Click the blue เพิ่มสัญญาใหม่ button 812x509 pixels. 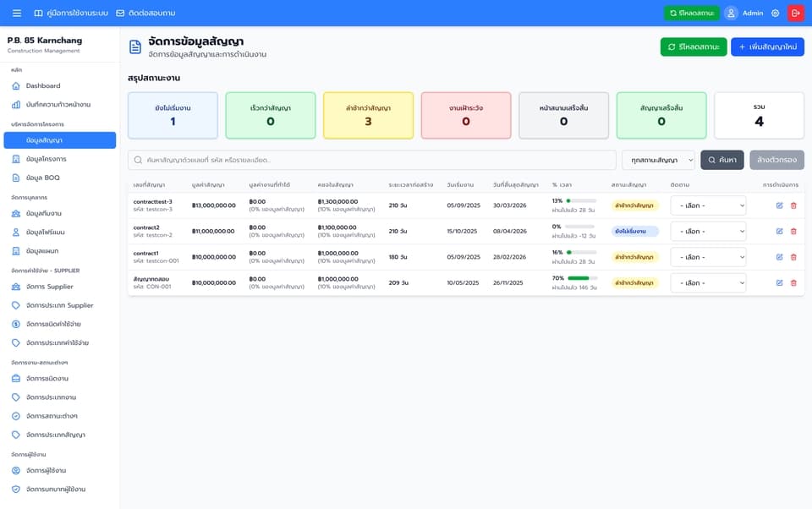pos(767,47)
